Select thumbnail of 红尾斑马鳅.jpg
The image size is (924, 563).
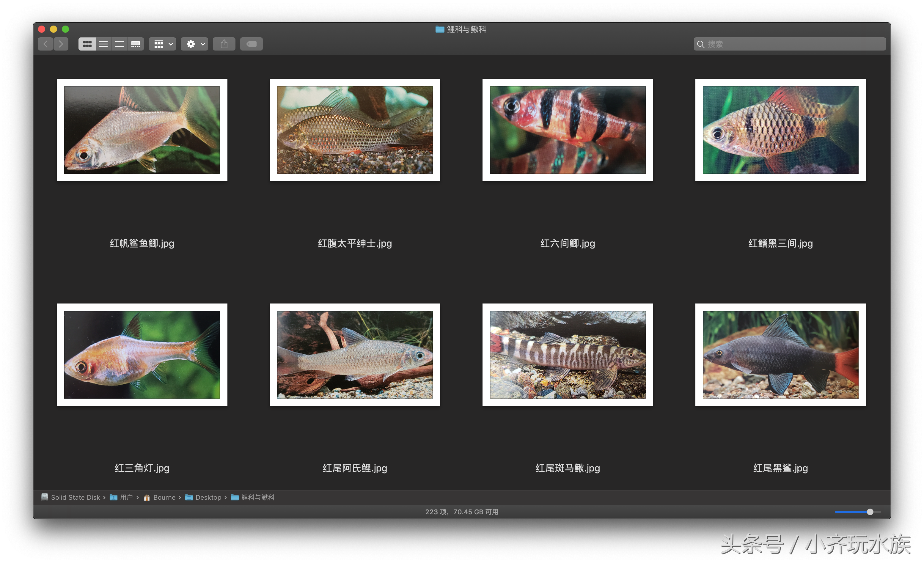click(x=568, y=355)
